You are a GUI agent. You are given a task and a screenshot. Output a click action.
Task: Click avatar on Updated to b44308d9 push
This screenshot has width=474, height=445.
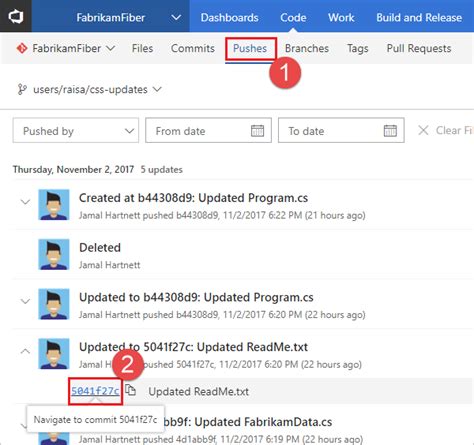point(54,304)
